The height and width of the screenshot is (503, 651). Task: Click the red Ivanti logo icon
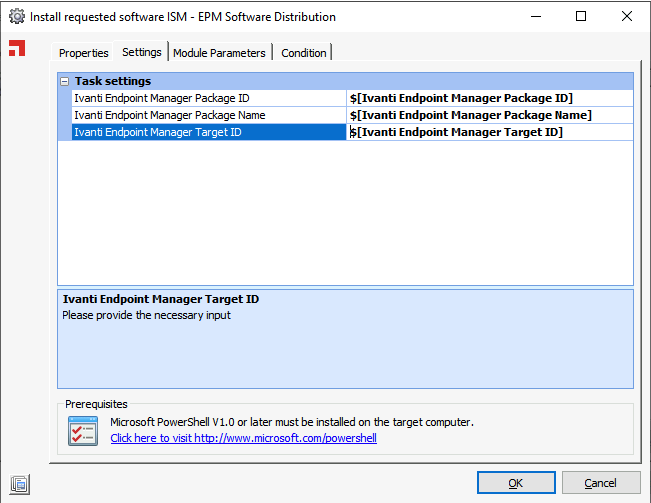[x=17, y=48]
